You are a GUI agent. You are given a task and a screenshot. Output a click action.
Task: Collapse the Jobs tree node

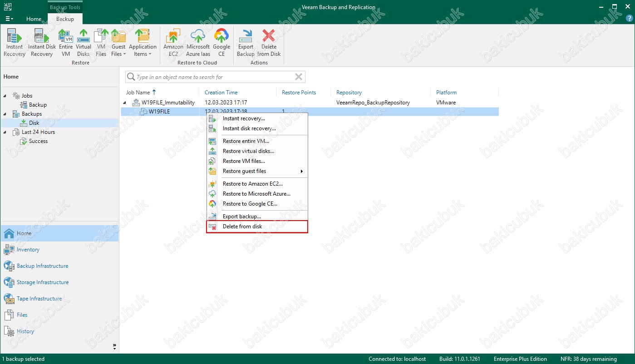[5, 96]
